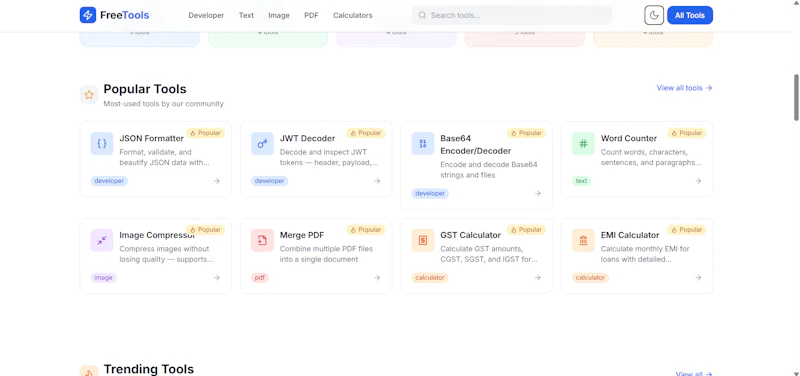Open the Image nav menu

[x=279, y=15]
